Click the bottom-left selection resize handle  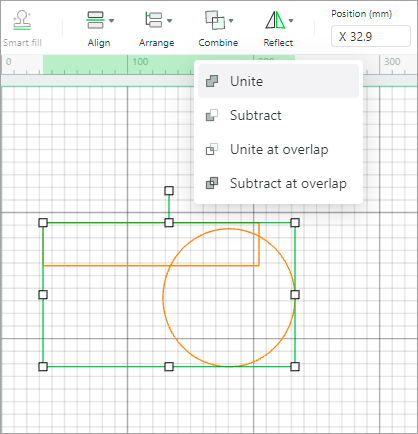(43, 367)
